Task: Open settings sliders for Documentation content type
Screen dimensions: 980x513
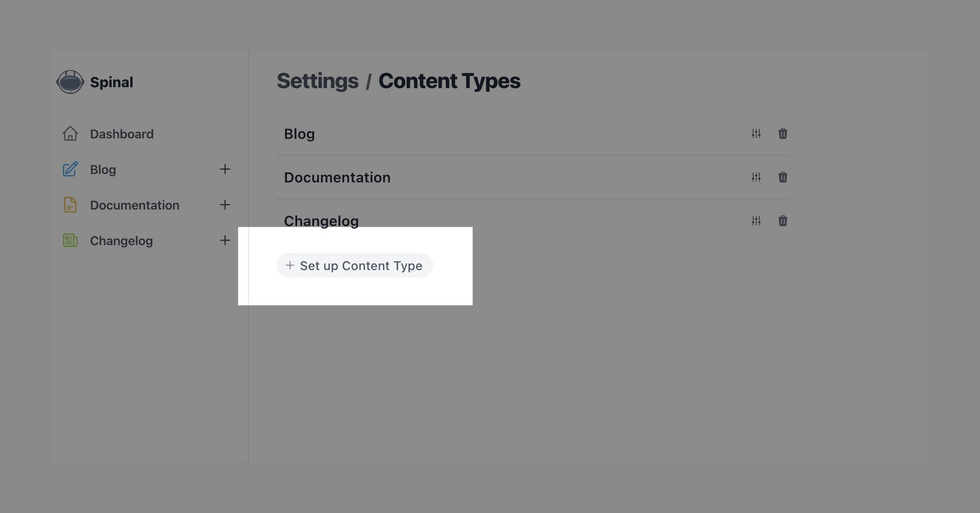Action: tap(756, 177)
